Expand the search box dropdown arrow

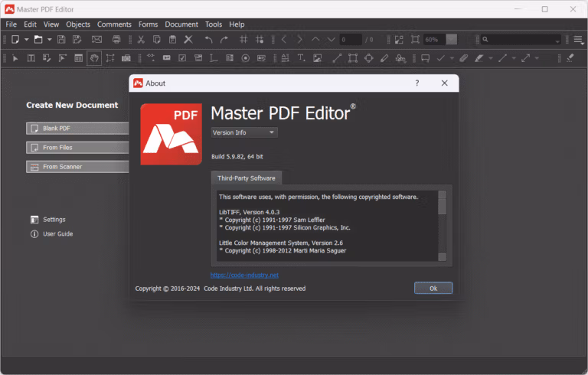[x=557, y=40]
